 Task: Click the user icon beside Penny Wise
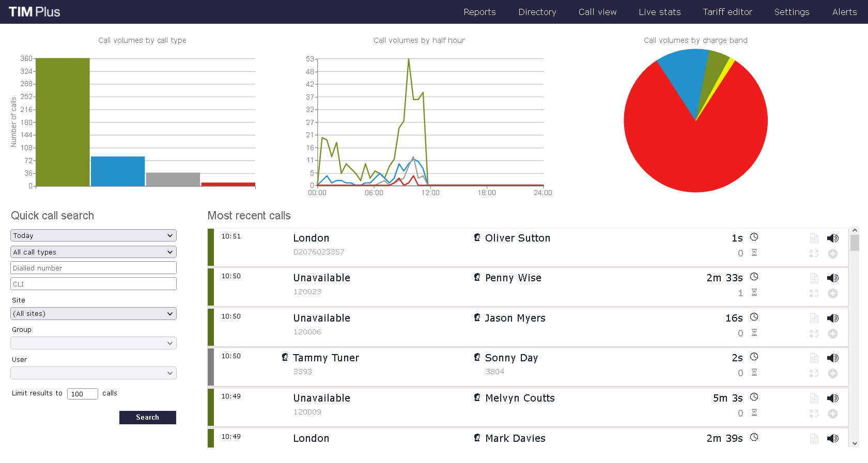(x=477, y=277)
